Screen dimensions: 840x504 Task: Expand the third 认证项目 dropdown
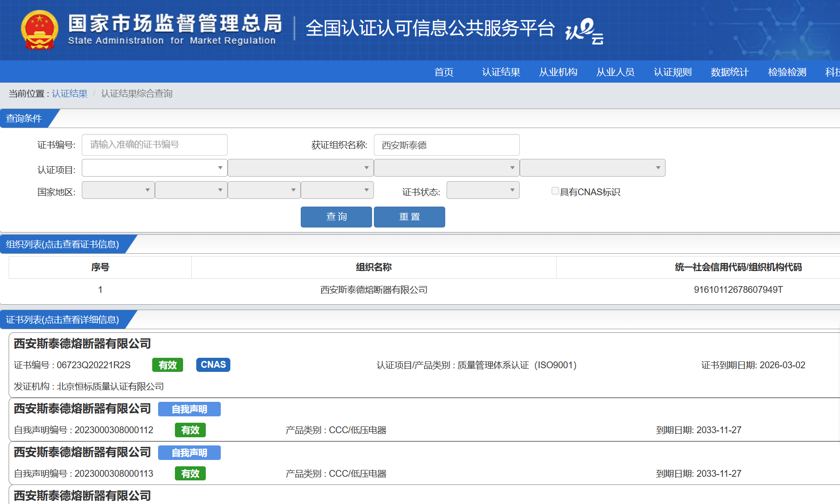coord(447,168)
